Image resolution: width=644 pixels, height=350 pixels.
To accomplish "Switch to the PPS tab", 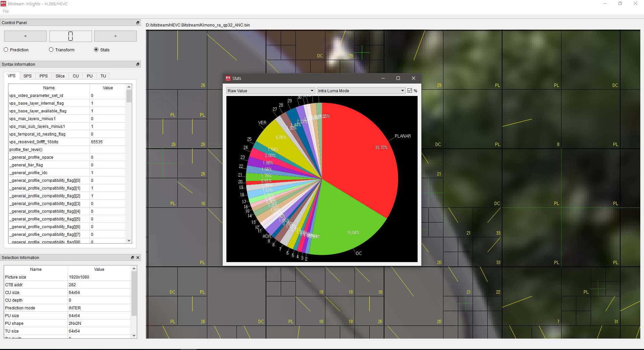I will (44, 76).
